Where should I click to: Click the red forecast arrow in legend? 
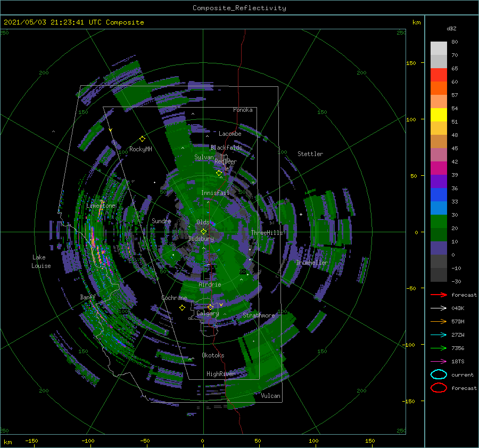click(439, 295)
